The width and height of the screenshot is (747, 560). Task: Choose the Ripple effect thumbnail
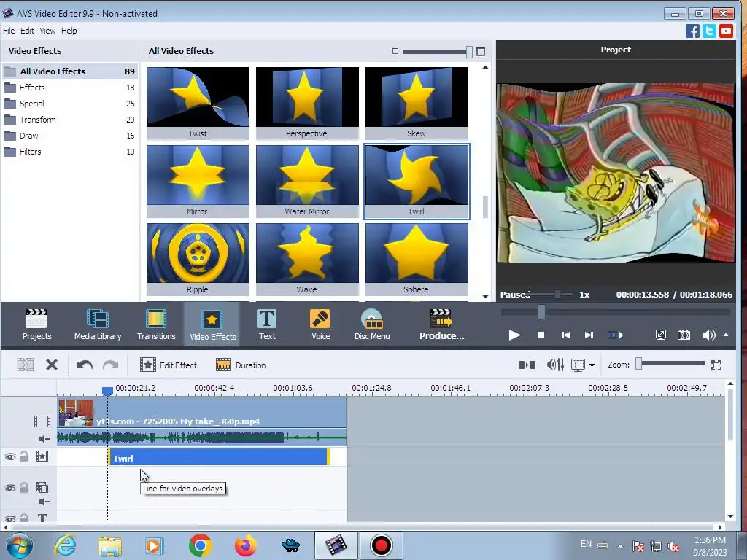click(x=198, y=259)
